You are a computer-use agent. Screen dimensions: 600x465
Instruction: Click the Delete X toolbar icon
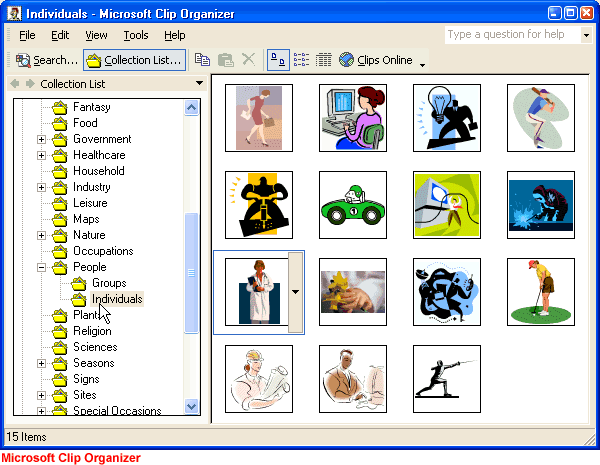[249, 60]
